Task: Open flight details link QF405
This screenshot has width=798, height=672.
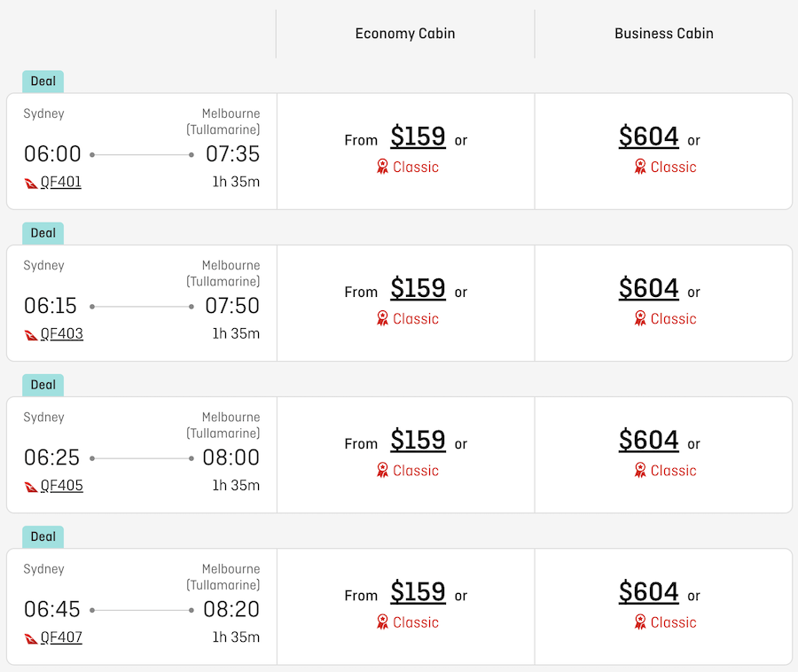Action: (x=61, y=486)
